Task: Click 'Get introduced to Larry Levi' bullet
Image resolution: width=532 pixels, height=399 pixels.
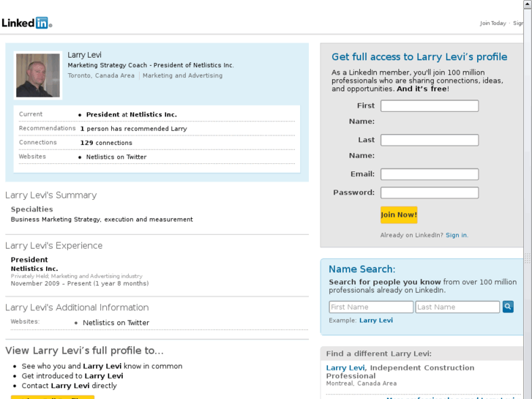Action: (72, 376)
